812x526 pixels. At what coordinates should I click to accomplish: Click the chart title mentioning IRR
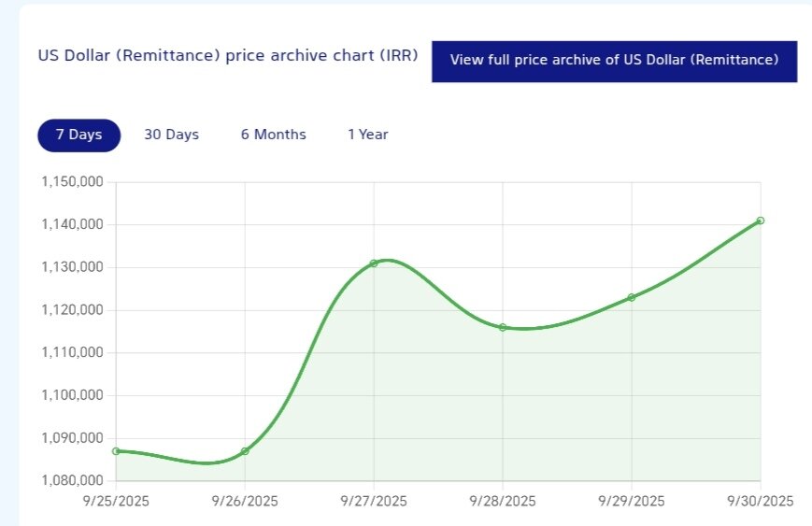(227, 55)
